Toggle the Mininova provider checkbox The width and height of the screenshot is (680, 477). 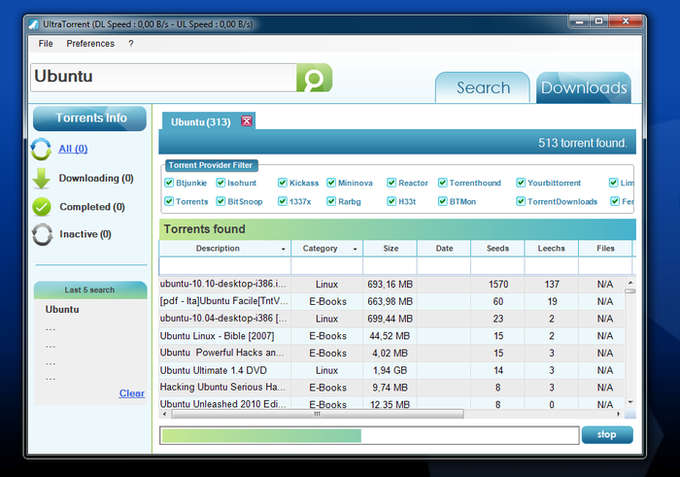(x=331, y=183)
